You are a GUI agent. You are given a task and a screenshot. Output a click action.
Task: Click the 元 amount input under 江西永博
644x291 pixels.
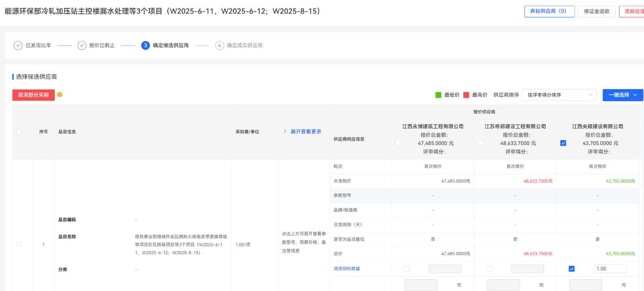[x=421, y=285]
